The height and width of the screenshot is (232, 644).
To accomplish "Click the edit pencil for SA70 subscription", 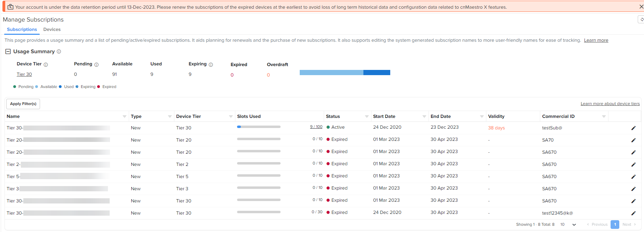I will pos(633,140).
